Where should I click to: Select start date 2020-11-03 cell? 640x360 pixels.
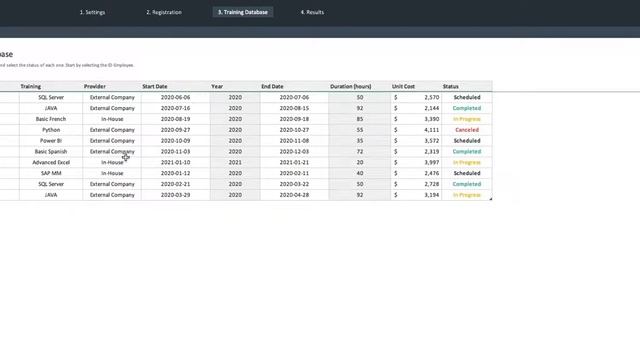click(x=176, y=151)
